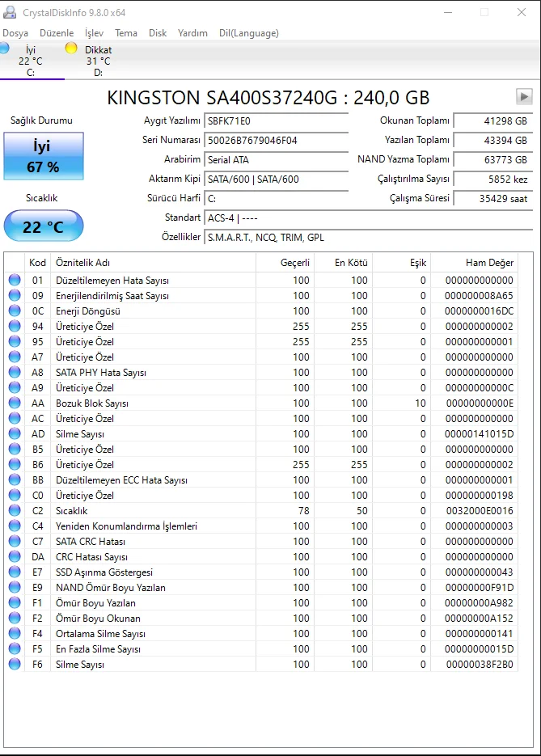Click the Kod column header
This screenshot has height=756, width=541.
(x=38, y=263)
